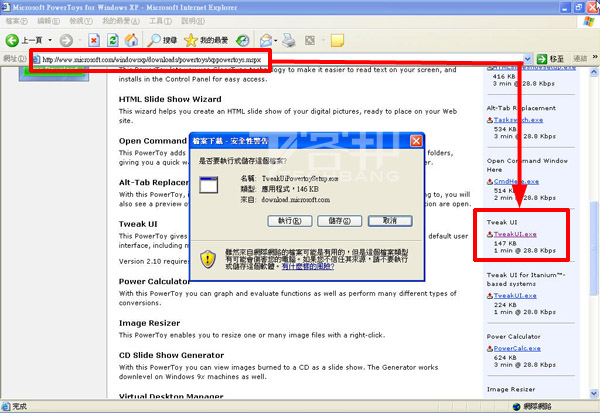This screenshot has height=413, width=600.
Task: Open the address bar dropdown arrow
Action: point(528,59)
